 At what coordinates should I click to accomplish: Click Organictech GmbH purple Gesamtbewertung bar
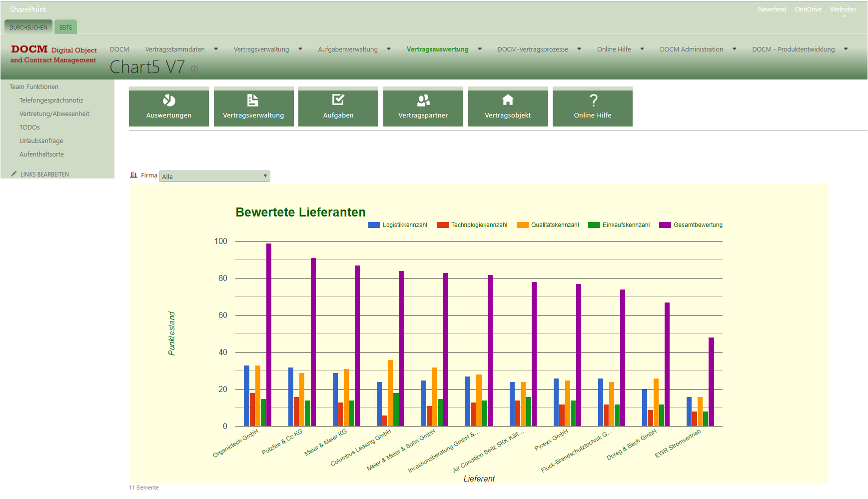269,334
